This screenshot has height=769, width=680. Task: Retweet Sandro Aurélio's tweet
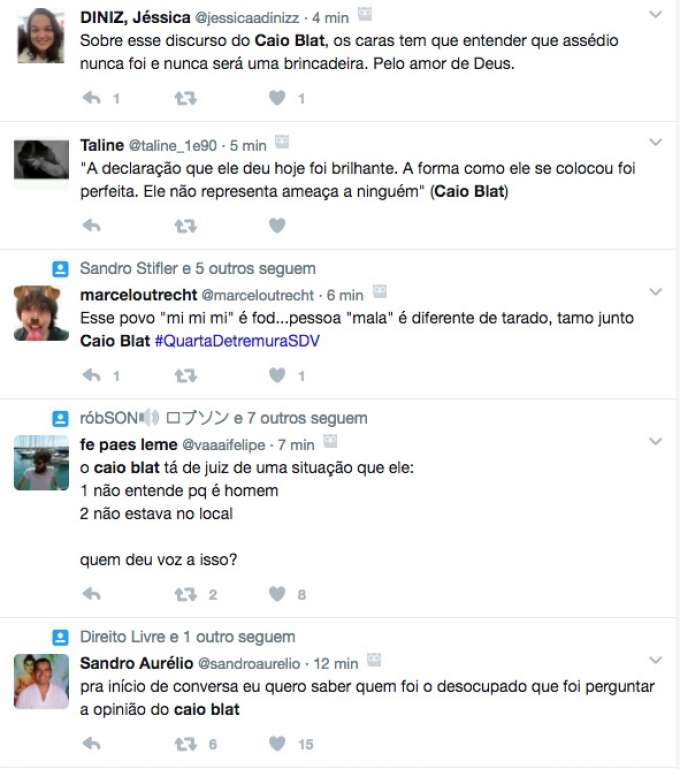coord(185,744)
